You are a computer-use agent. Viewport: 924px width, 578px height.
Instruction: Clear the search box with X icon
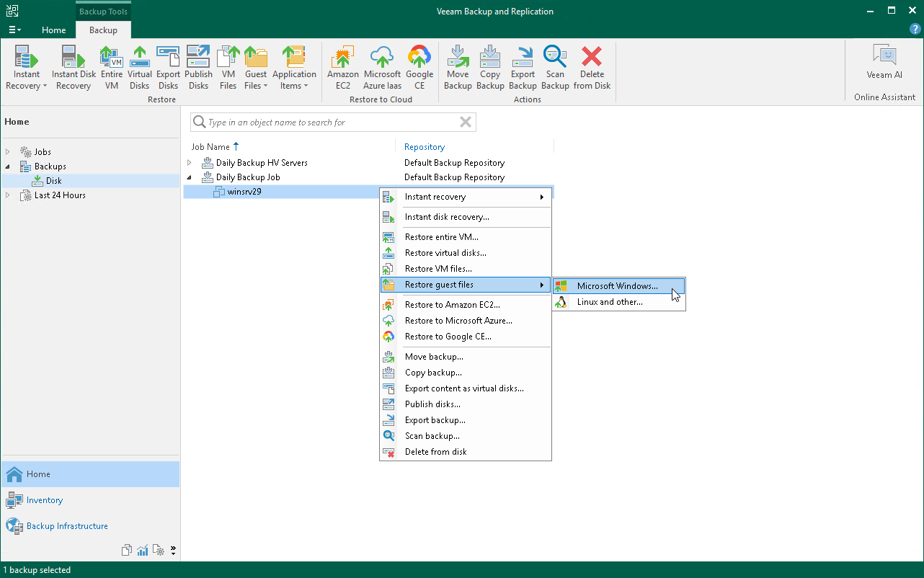pyautogui.click(x=466, y=123)
